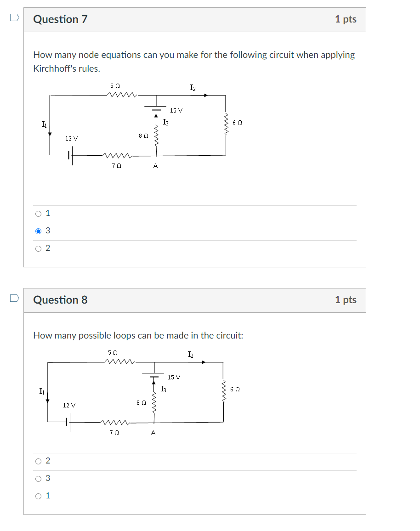Viewport: 420px width, 531px height.
Task: Click the Question 7 header
Action: click(x=60, y=19)
